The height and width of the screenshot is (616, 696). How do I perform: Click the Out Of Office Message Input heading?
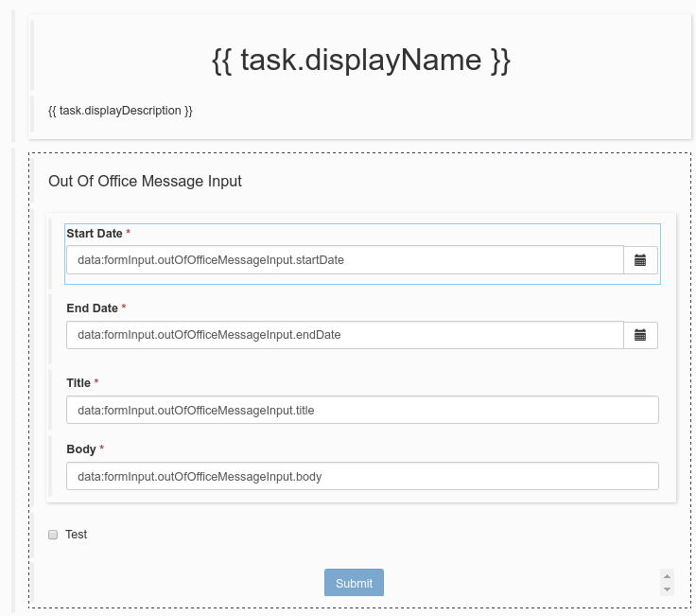click(x=145, y=181)
